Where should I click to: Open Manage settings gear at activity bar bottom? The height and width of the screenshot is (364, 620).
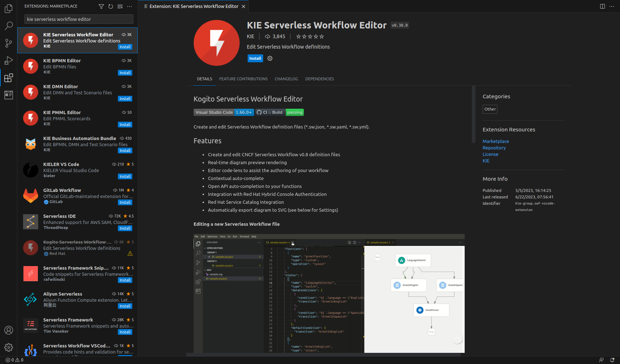(x=8, y=347)
